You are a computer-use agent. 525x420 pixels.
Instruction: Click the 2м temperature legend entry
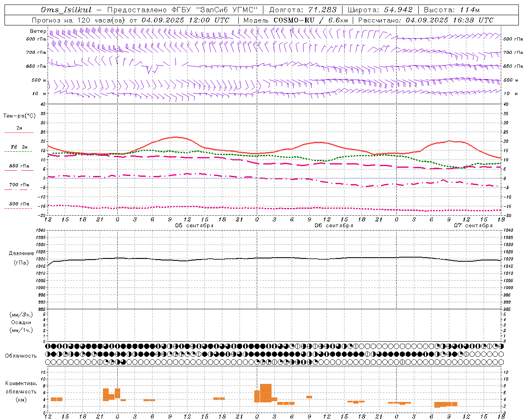coord(19,128)
